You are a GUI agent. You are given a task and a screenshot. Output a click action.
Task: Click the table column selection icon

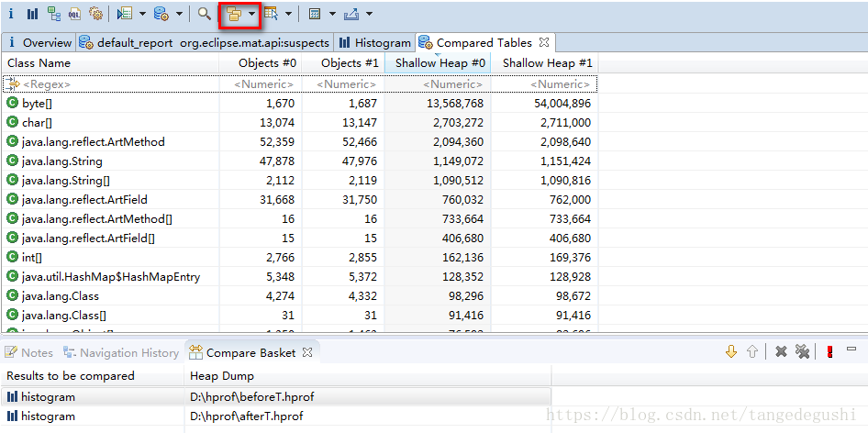pos(272,14)
